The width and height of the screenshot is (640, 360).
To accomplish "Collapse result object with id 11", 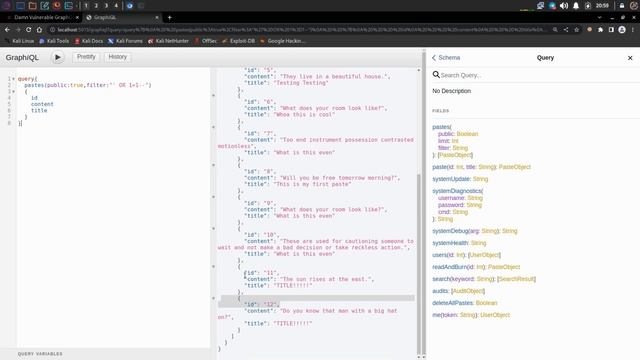I will coord(213,267).
